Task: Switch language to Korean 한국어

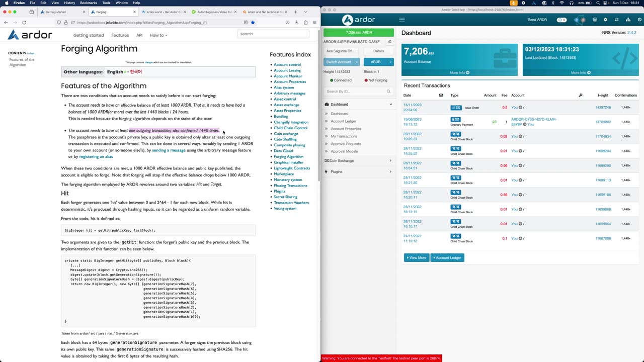Action: [136, 72]
